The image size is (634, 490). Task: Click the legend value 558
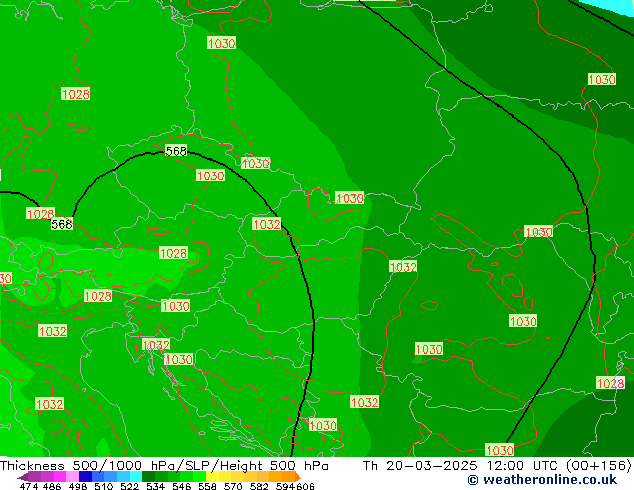point(207,486)
